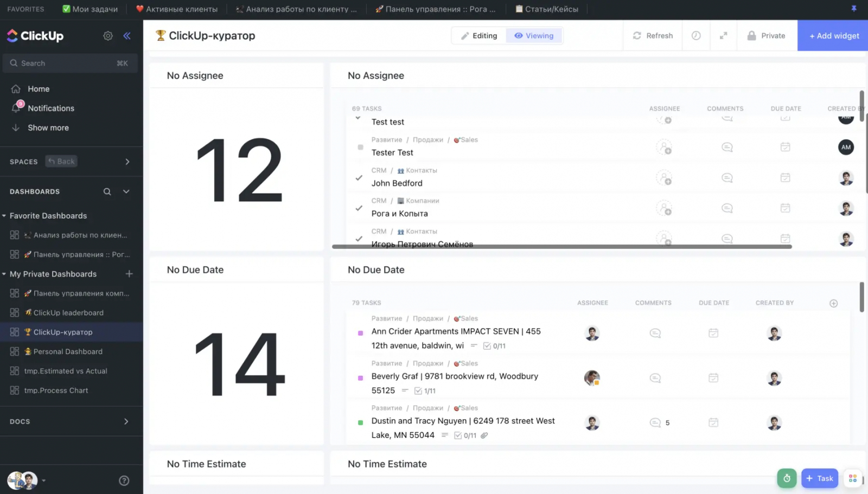Click the AM creator avatar for Tester Test
868x494 pixels.
(x=846, y=147)
